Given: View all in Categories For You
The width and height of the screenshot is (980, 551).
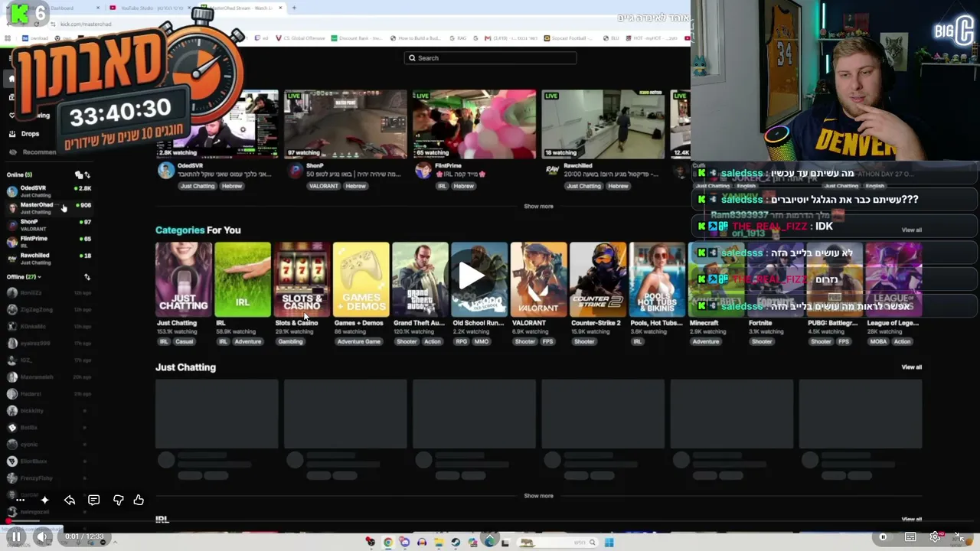Looking at the screenshot, I should pos(911,230).
